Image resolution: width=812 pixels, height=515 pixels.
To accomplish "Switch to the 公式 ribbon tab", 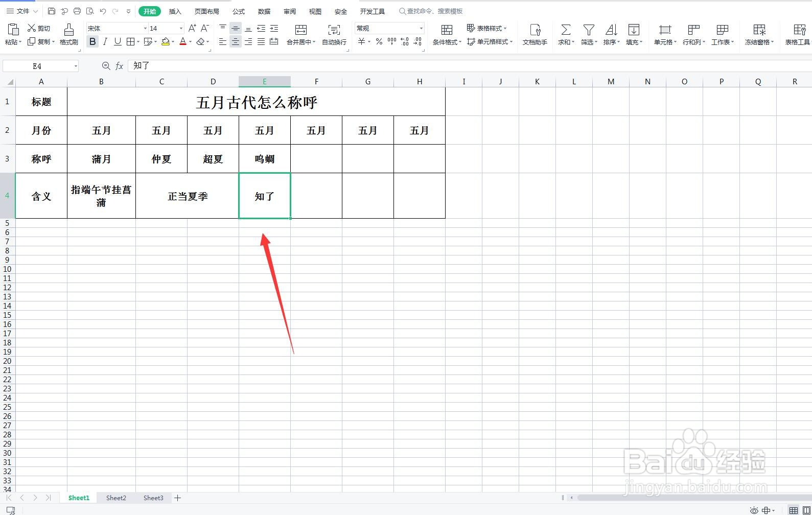I will point(239,11).
